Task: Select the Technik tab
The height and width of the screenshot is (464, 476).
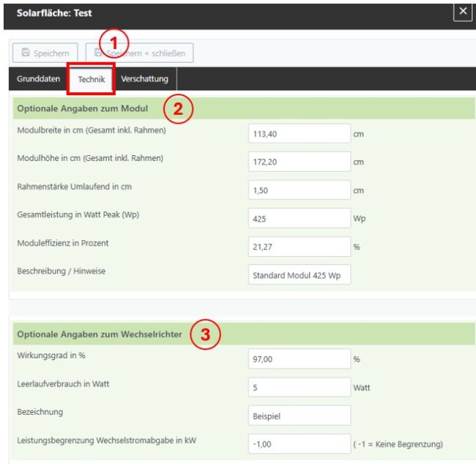Action: (91, 79)
